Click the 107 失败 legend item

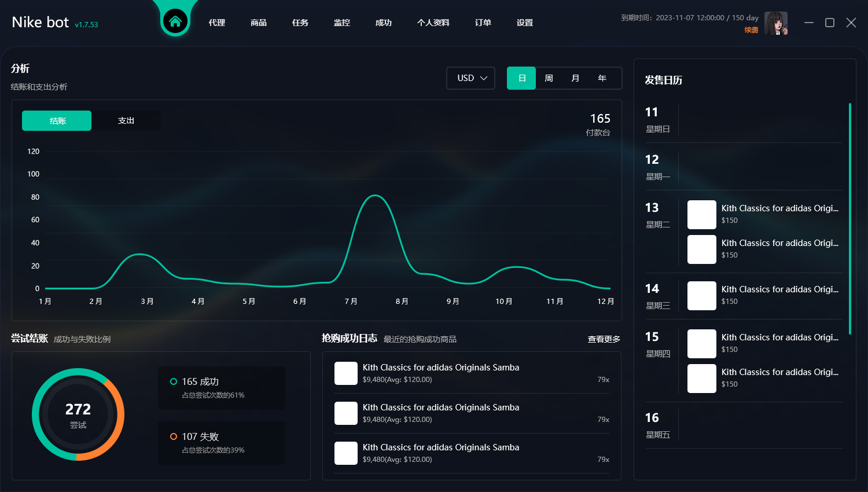pyautogui.click(x=222, y=443)
